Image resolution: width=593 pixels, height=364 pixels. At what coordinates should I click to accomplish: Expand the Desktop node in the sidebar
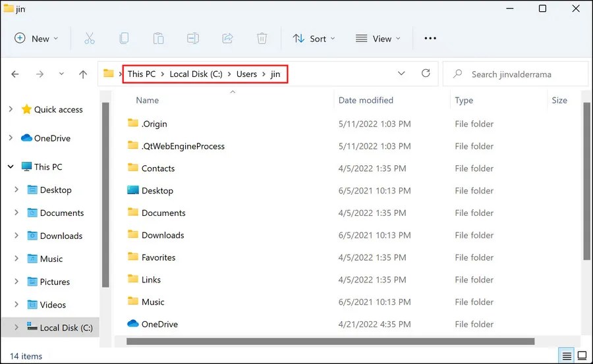pos(16,190)
